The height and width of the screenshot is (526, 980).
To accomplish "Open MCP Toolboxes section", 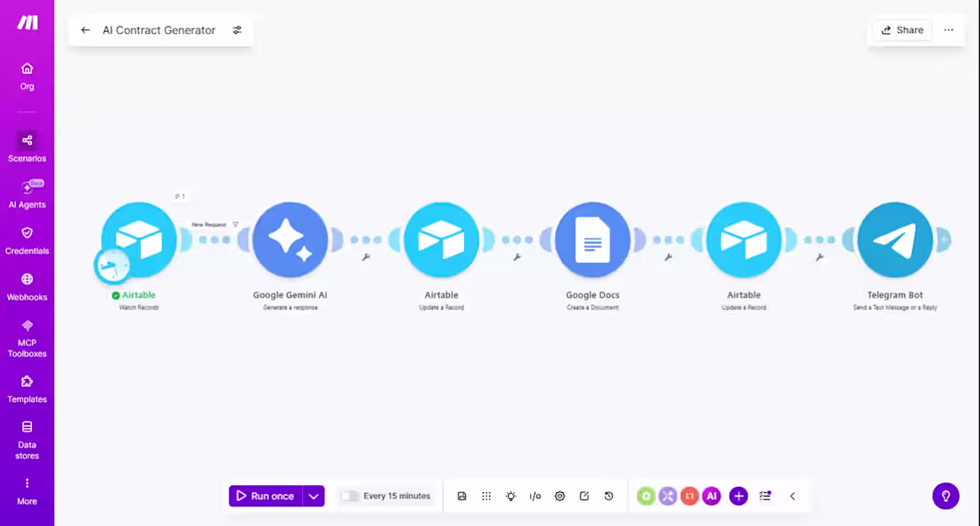I will [27, 339].
